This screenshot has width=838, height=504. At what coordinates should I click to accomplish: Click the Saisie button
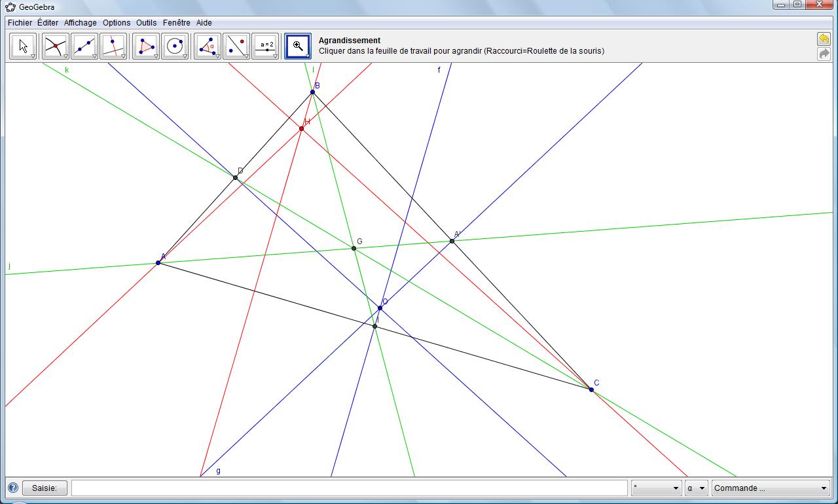point(45,488)
